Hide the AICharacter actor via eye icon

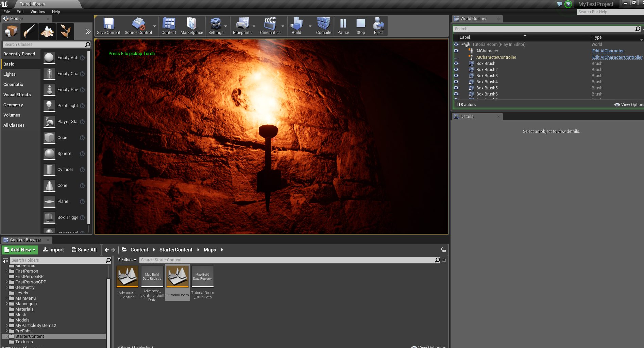coord(456,51)
